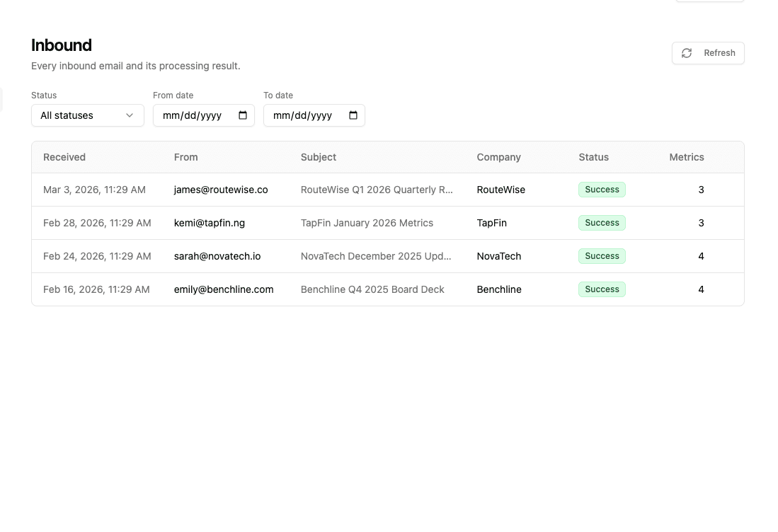Select the Feb 24, 2026, 11:29 AM cell
This screenshot has height=532, width=778.
(x=97, y=256)
